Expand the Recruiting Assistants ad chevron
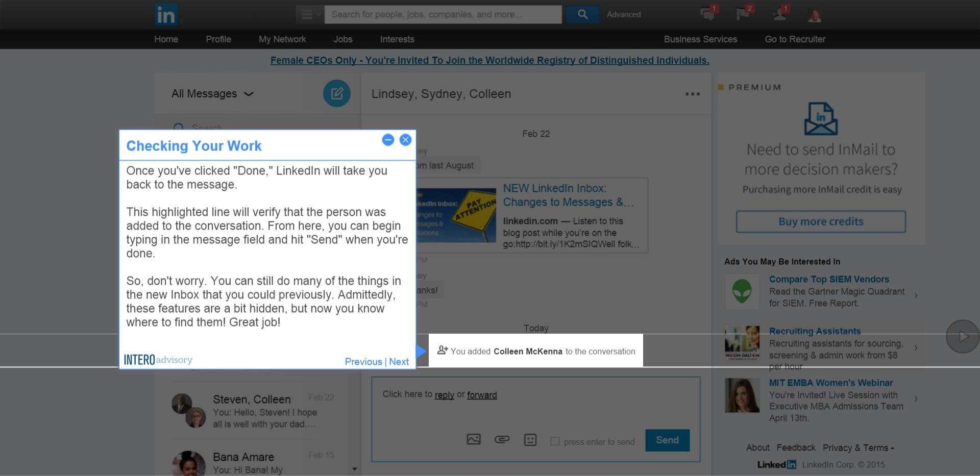Viewport: 980px width, 476px height. tap(916, 347)
